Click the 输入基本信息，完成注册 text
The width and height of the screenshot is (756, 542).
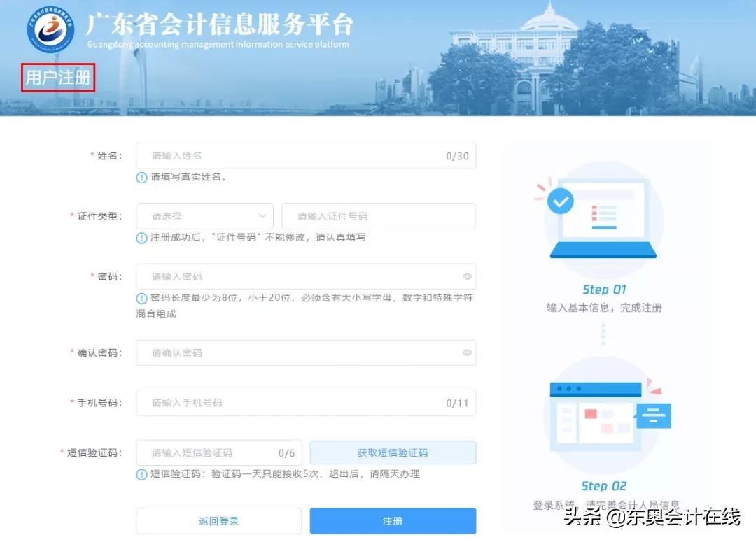coord(604,308)
